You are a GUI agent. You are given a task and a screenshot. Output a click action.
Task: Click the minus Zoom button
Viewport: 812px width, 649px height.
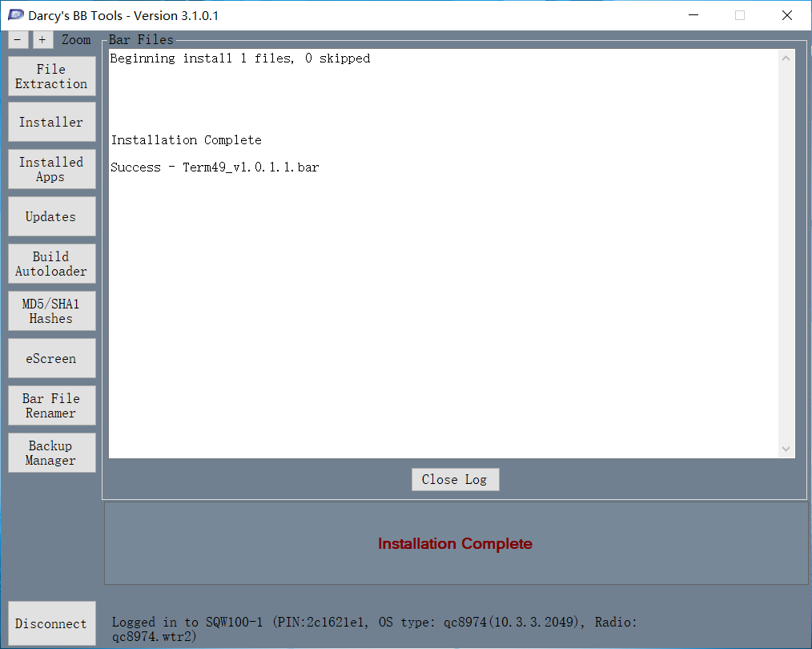(x=18, y=40)
